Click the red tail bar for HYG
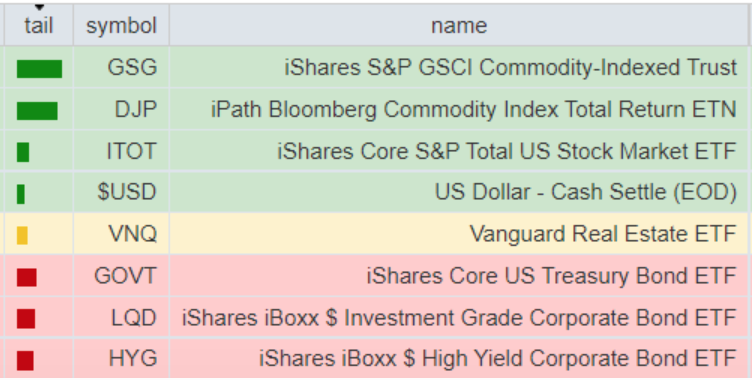752x380 pixels. [25, 360]
